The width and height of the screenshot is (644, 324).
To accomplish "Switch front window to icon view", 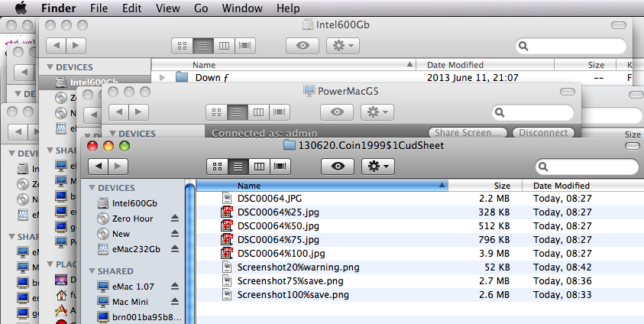I will [217, 167].
